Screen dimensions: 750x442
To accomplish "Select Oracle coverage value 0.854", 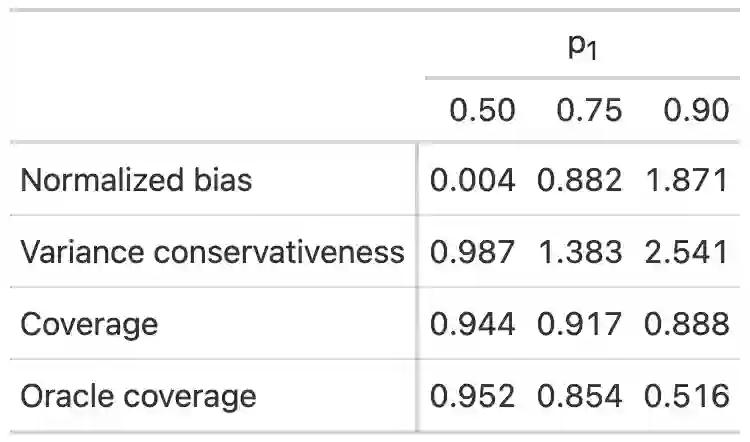I will tap(580, 396).
